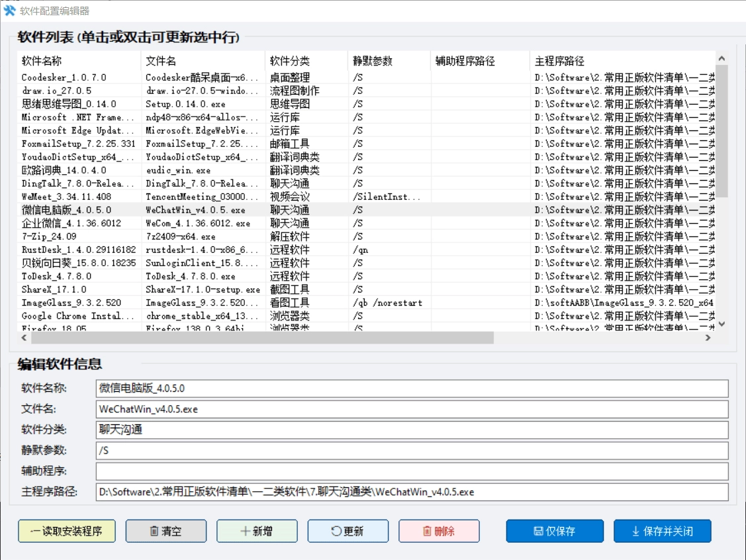
Task: Add a new entry with 新增
Action: 257,531
